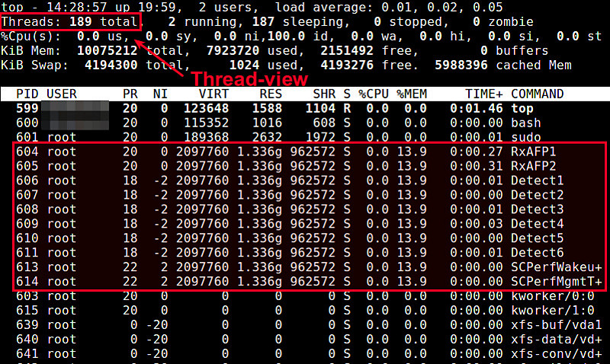Screen dimensions: 610x364
Task: Select the SCPerfMgmtT+ thread name
Action: point(556,282)
